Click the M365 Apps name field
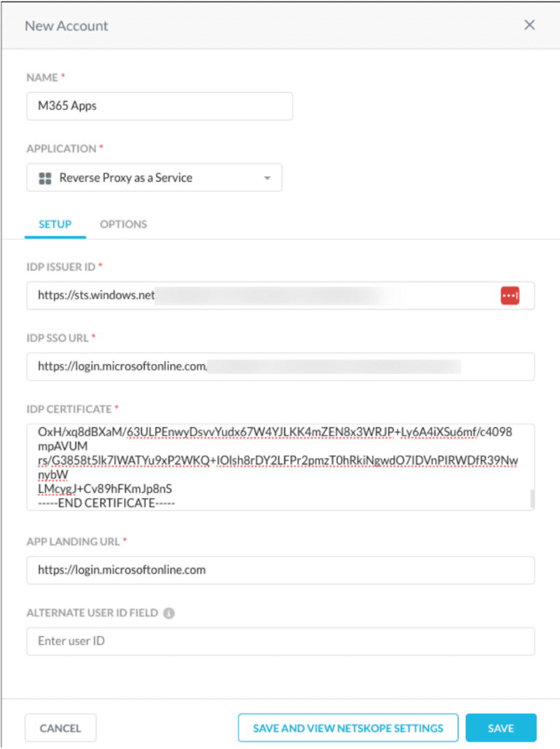Viewport: 560px width, 749px height. coord(159,106)
